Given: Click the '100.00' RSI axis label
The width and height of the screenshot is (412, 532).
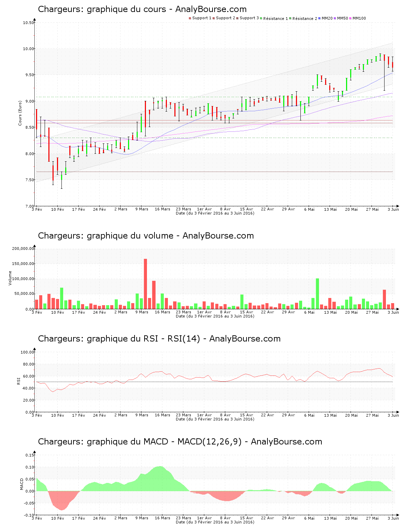Looking at the screenshot, I should pyautogui.click(x=27, y=352).
